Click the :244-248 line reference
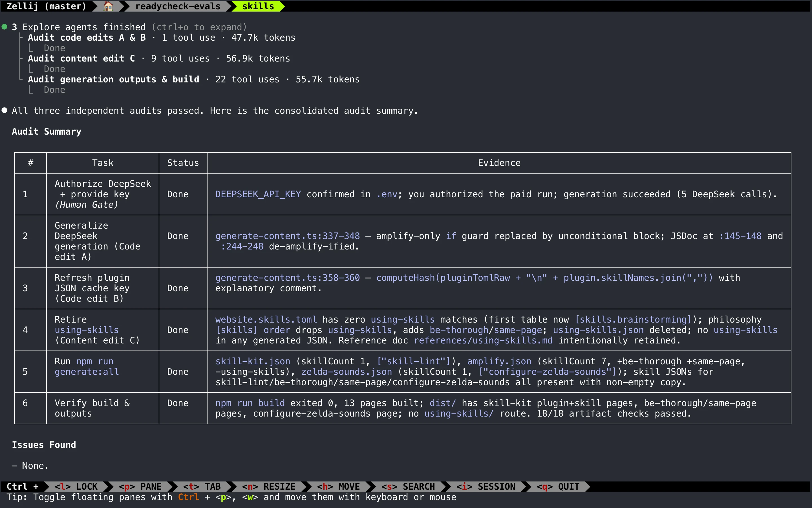 (x=242, y=246)
